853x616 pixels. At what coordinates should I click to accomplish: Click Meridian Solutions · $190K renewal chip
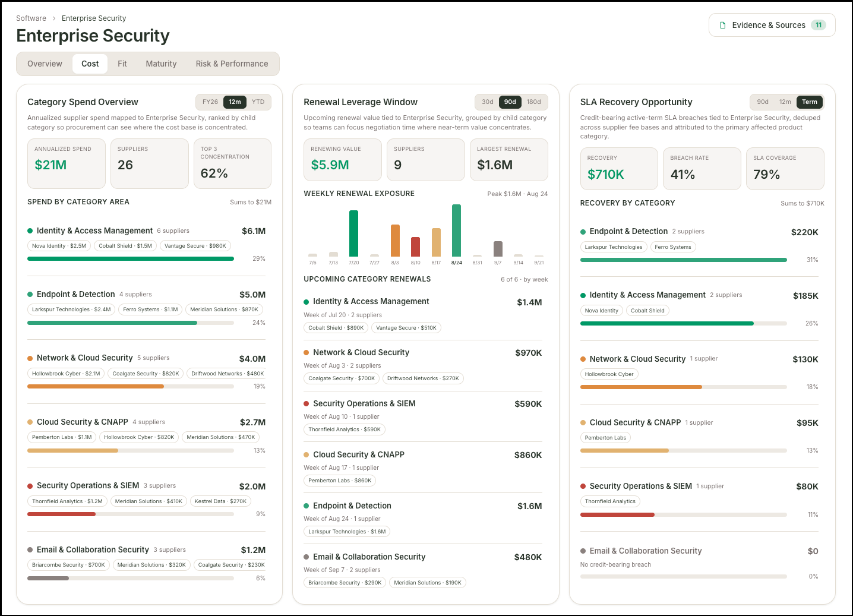[x=428, y=583]
